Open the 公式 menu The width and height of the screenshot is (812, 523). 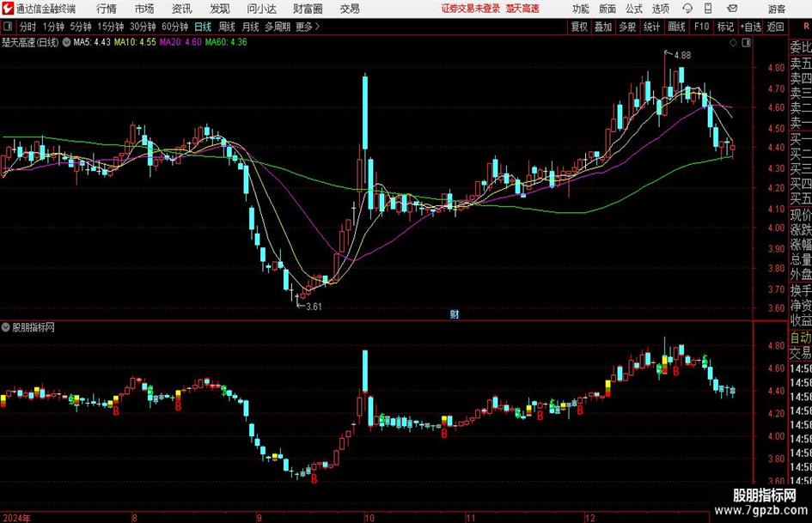634,9
